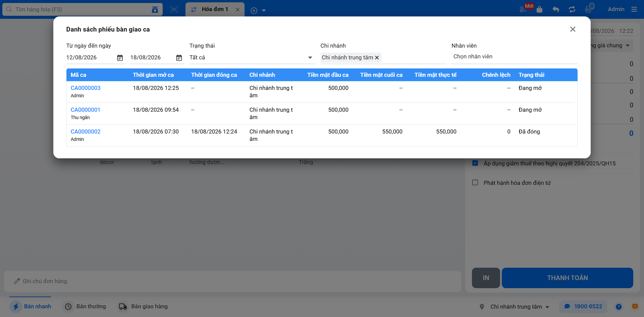
Task: Click the Tiền mặt đầu ca header
Action: 328,75
